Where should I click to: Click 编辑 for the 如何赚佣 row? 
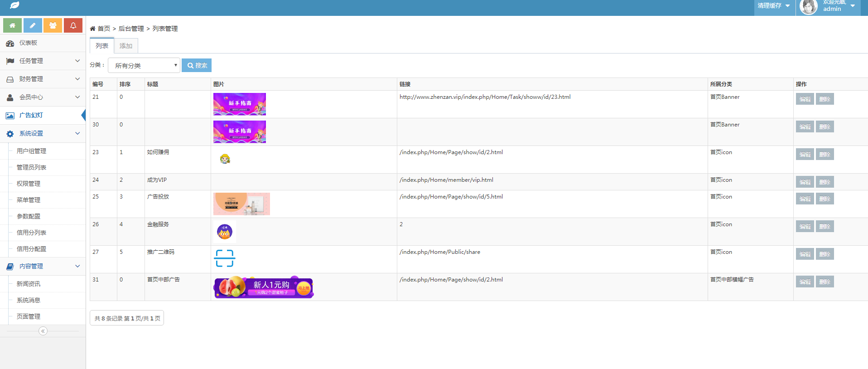(805, 155)
